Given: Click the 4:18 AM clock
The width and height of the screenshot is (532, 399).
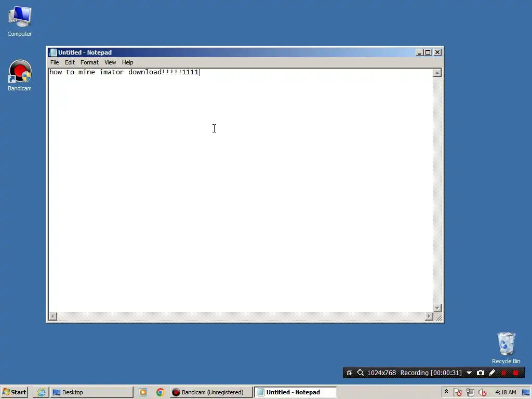Looking at the screenshot, I should [x=506, y=392].
